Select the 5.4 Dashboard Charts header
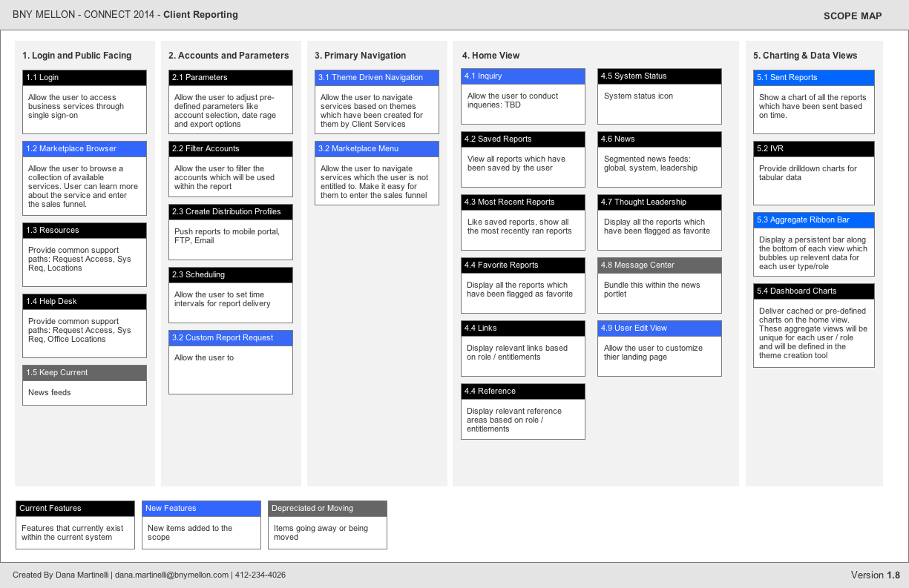909x588 pixels. (814, 291)
